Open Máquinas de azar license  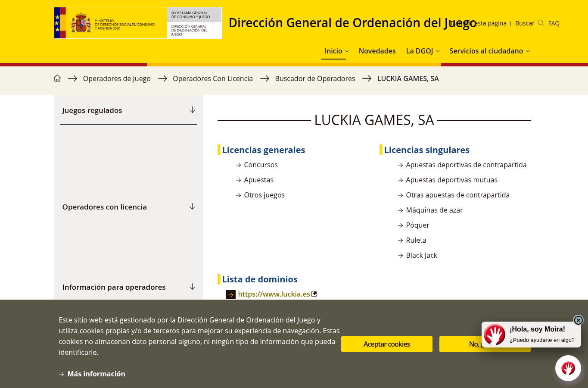[x=434, y=210]
